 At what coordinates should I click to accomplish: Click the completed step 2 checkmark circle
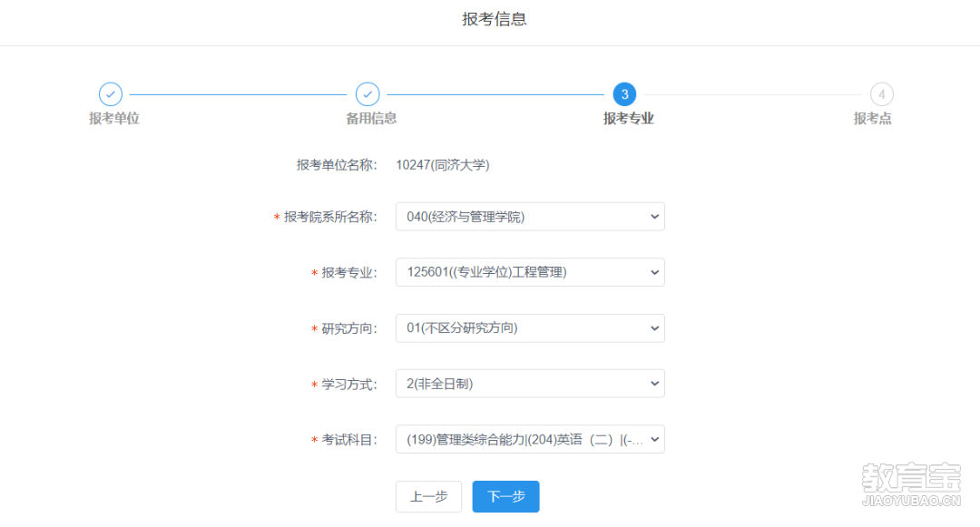click(x=367, y=94)
